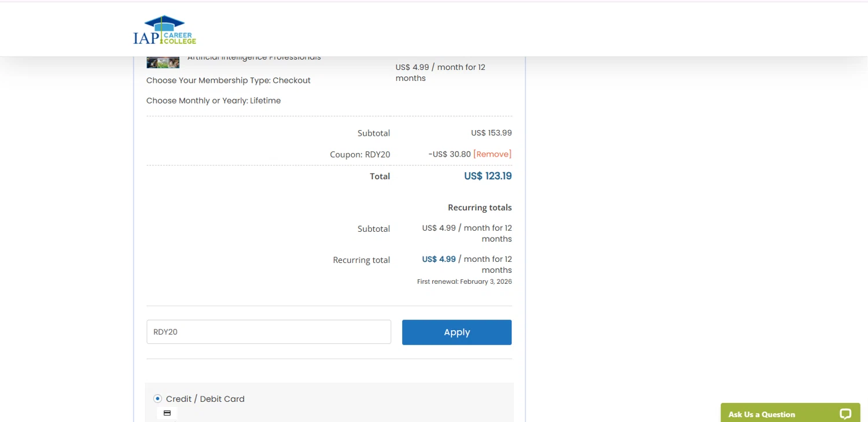
Task: Click First renewal: February 3, 2026 text
Action: [465, 282]
